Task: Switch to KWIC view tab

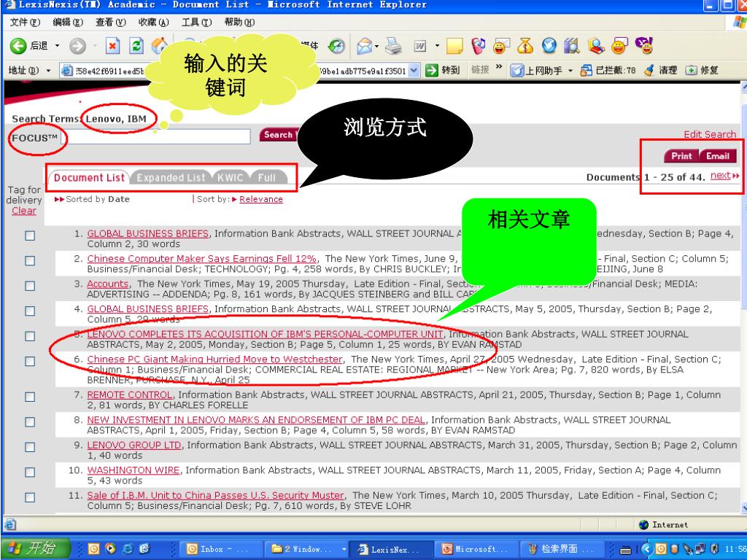Action: coord(230,178)
